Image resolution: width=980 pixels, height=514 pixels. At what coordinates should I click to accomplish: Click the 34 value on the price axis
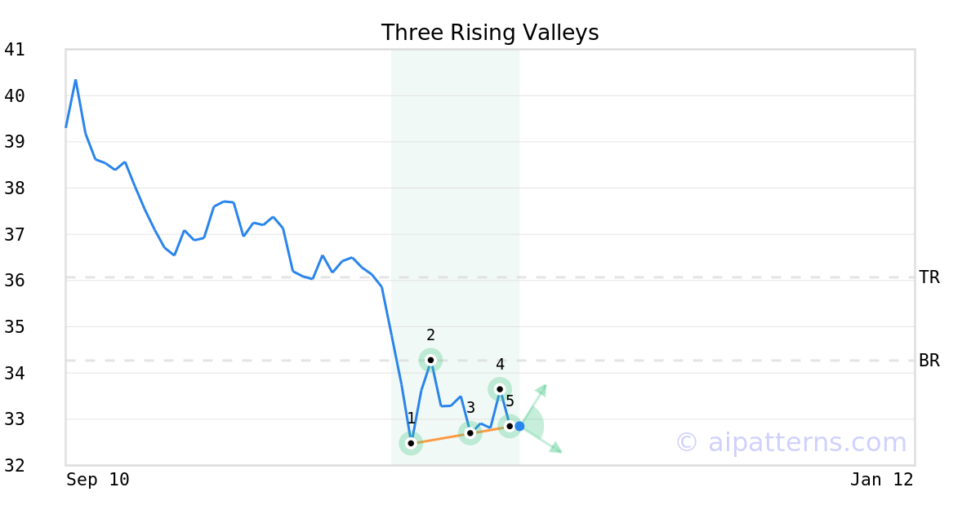(15, 373)
